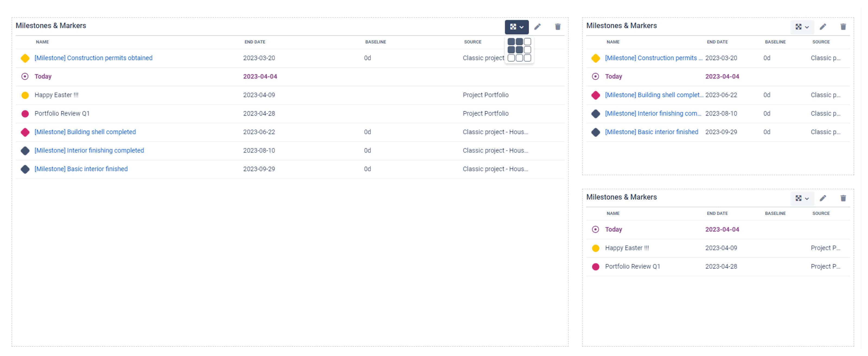The height and width of the screenshot is (356, 868).
Task: Click yellow circle for Happy Easter, lower right widget
Action: pyautogui.click(x=595, y=248)
